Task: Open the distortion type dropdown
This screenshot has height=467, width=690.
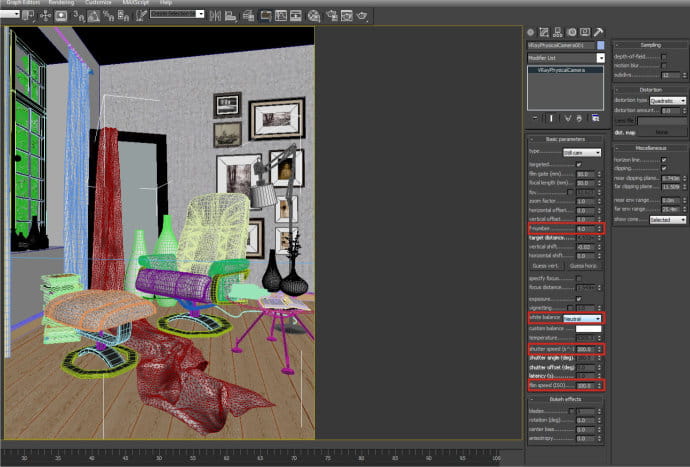Action: pyautogui.click(x=668, y=101)
